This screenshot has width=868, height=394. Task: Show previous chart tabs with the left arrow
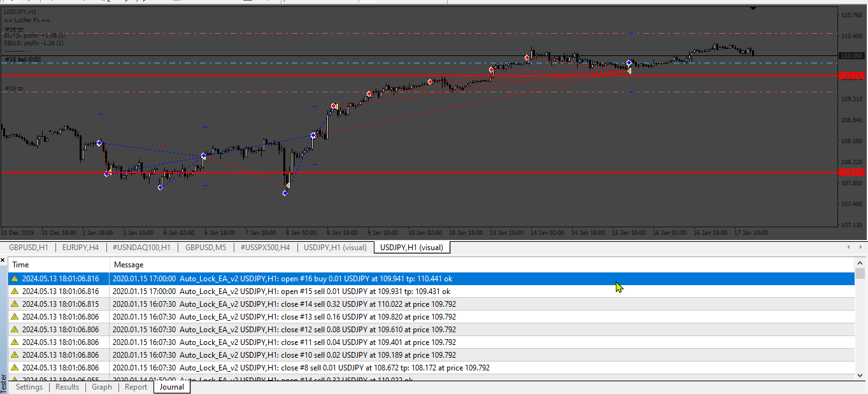pos(849,247)
